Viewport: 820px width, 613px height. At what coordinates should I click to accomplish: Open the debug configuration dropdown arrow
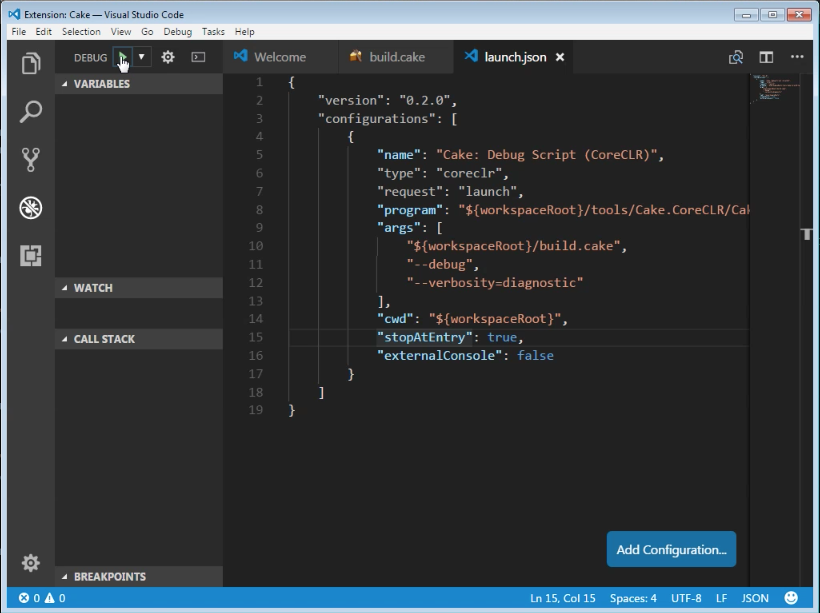pyautogui.click(x=141, y=57)
